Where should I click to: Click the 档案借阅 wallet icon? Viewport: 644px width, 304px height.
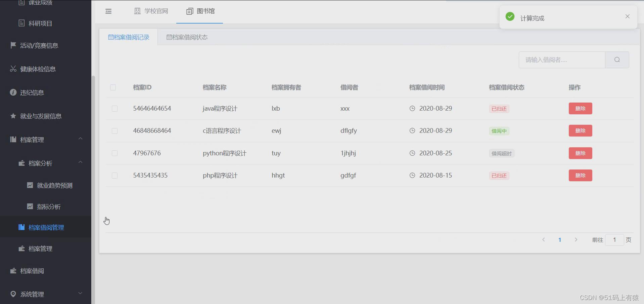(x=13, y=271)
